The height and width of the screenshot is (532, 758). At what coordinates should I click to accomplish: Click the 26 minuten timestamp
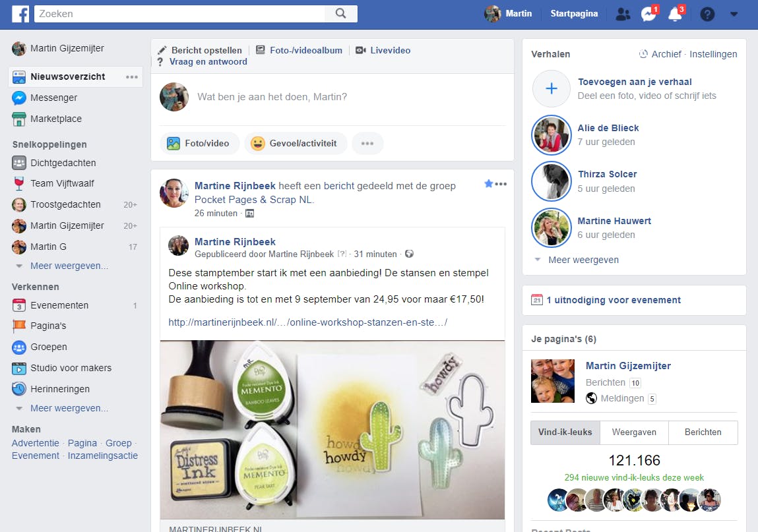(x=216, y=213)
